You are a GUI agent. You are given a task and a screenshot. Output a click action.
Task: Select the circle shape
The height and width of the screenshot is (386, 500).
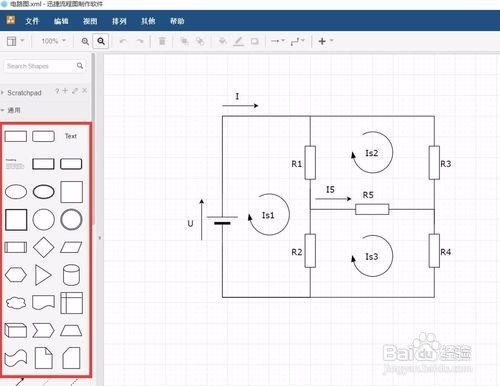pyautogui.click(x=44, y=220)
